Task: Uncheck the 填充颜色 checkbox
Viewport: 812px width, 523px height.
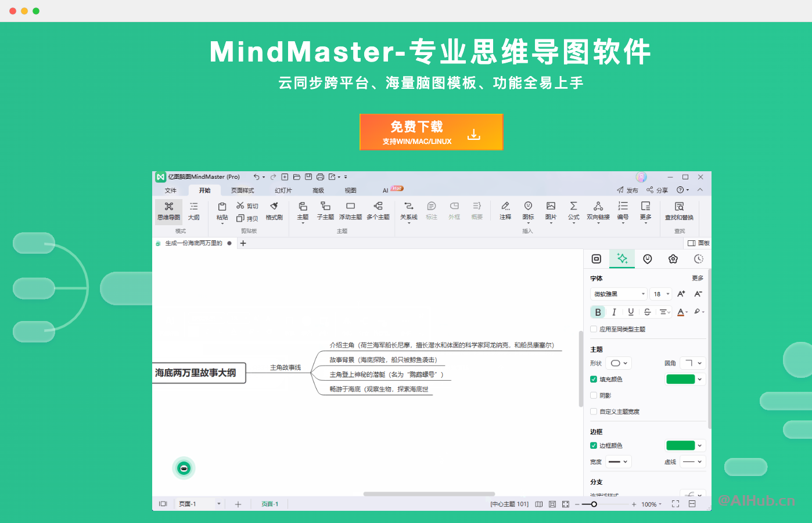Action: (x=594, y=379)
